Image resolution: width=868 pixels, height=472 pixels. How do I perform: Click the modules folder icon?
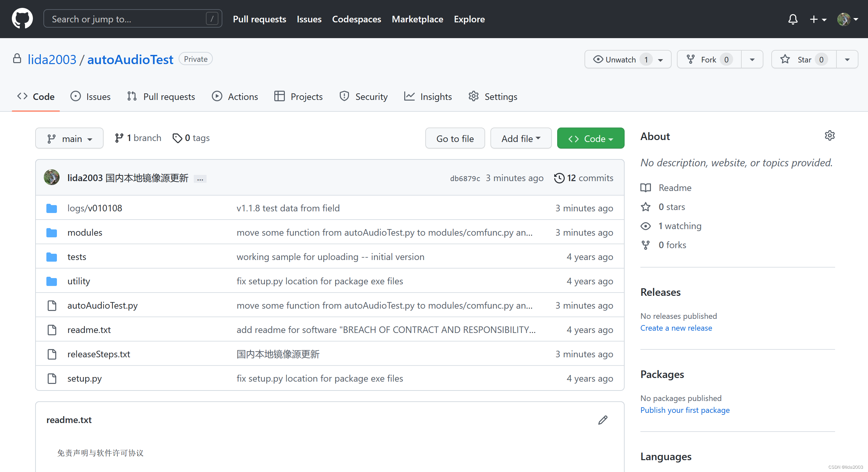[x=52, y=233]
